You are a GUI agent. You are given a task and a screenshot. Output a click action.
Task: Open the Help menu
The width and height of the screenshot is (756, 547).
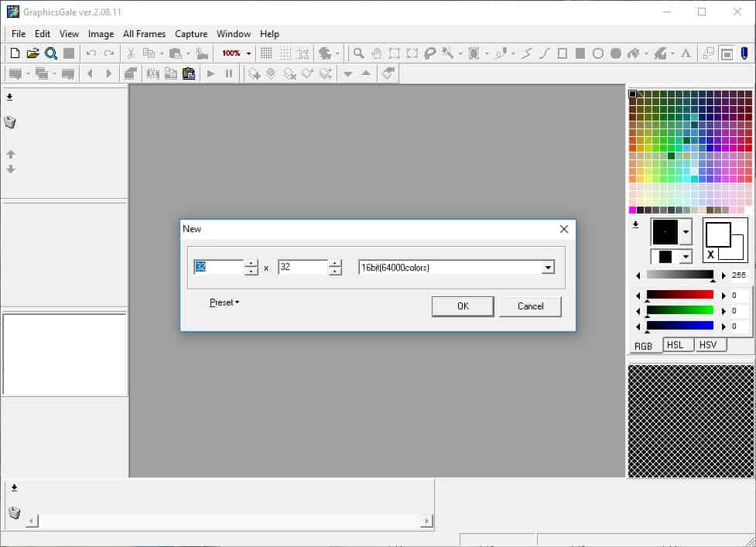pos(269,34)
